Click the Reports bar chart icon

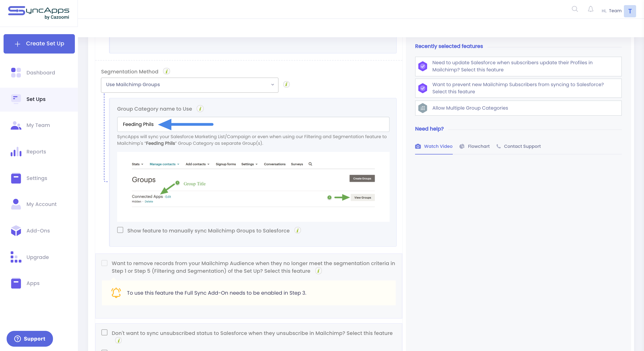[x=16, y=151]
